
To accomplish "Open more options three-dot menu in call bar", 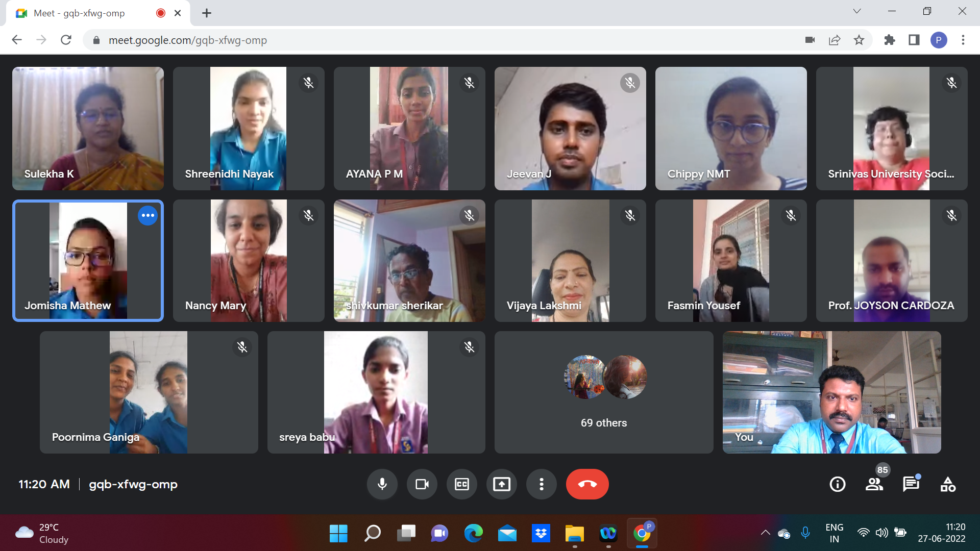I will tap(541, 484).
